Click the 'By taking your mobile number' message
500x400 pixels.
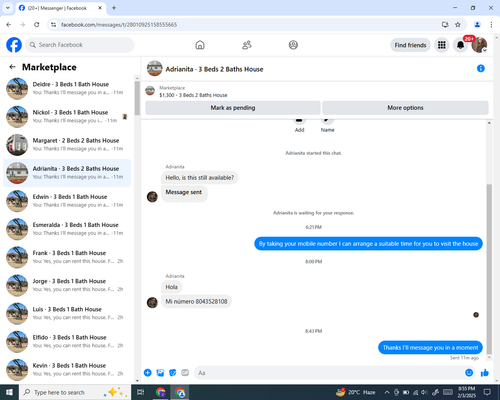(x=368, y=244)
